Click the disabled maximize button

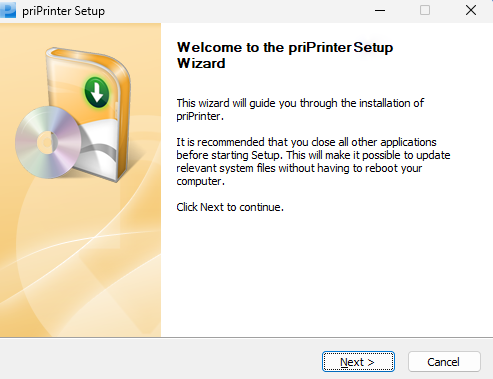point(425,10)
